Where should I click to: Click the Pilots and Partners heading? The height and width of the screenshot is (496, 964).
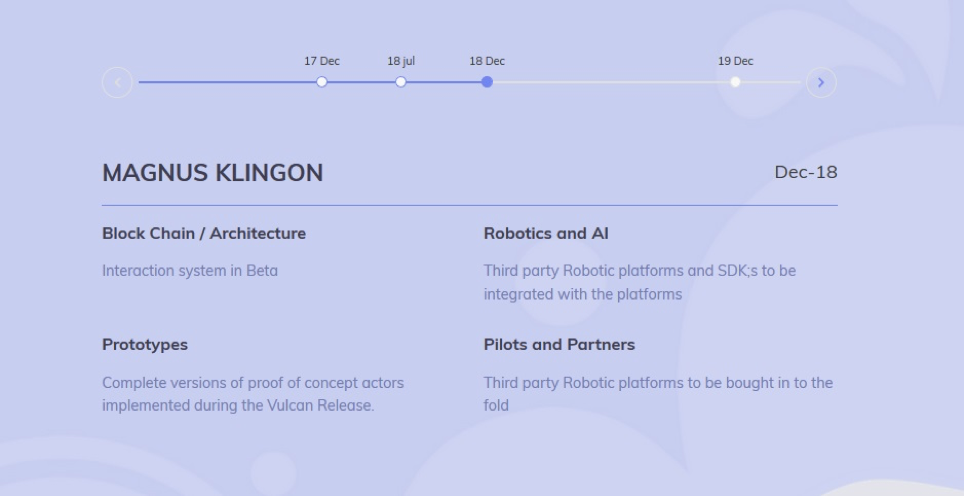pos(559,345)
